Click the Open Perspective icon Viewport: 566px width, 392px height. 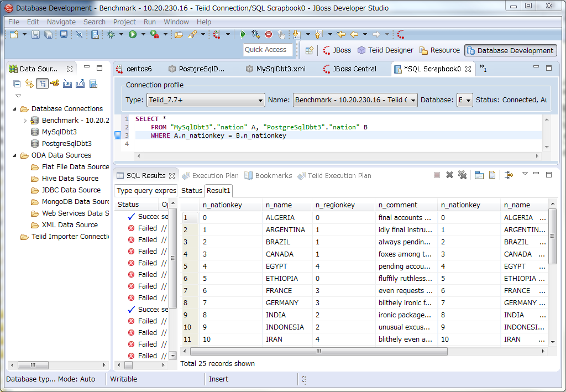(310, 50)
